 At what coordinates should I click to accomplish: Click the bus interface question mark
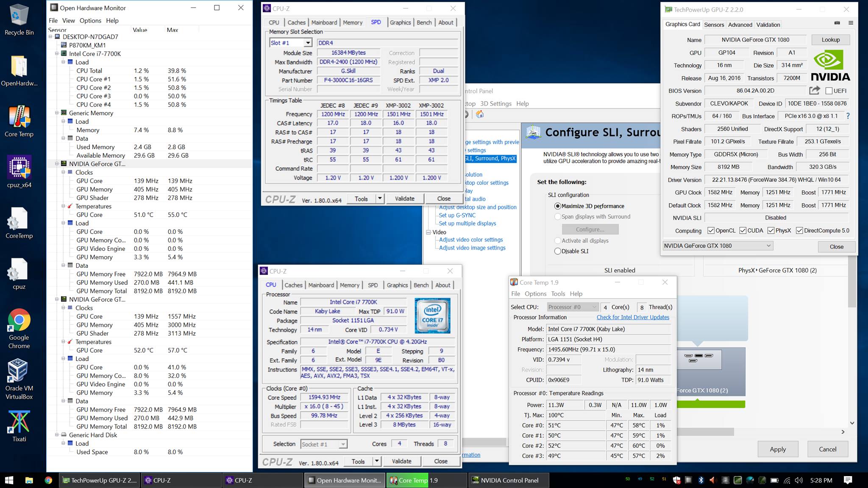(x=848, y=116)
